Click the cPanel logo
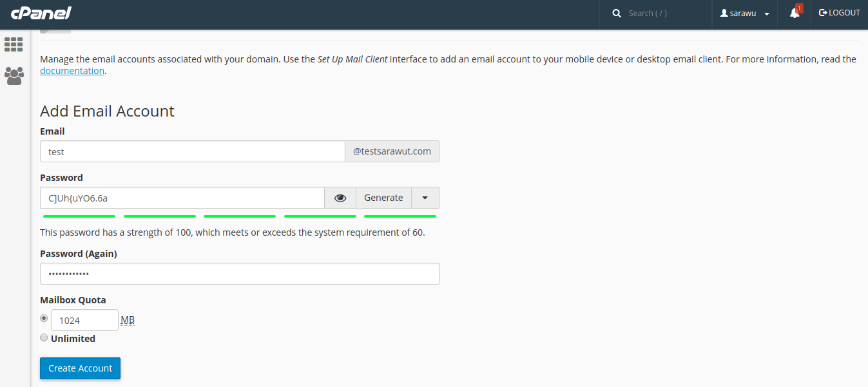This screenshot has height=387, width=868. (41, 14)
